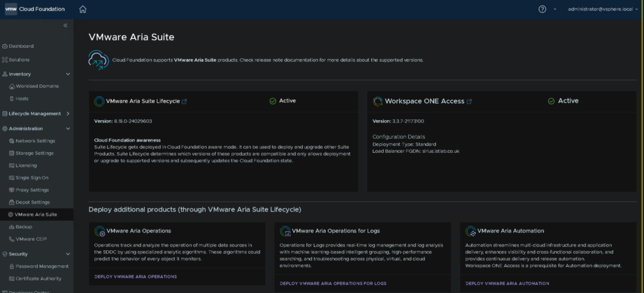Select VMware Aria Suite sidebar item

pyautogui.click(x=36, y=214)
